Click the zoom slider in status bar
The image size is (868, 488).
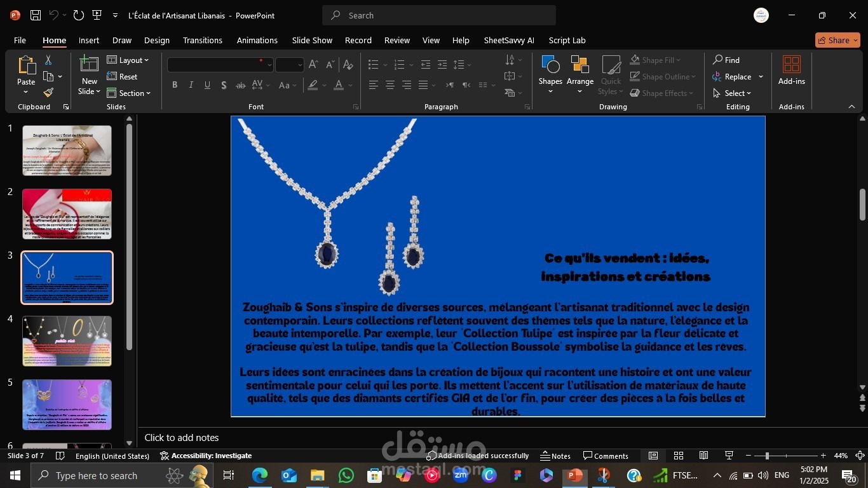click(785, 456)
